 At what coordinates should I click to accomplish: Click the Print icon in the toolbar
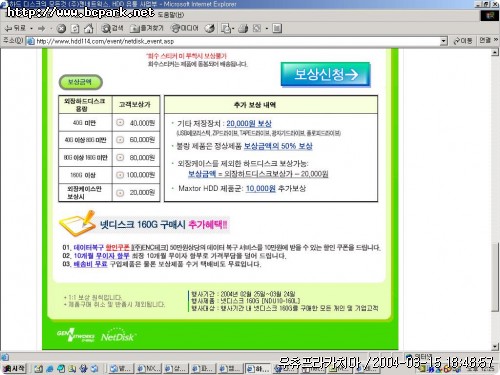[x=243, y=29]
